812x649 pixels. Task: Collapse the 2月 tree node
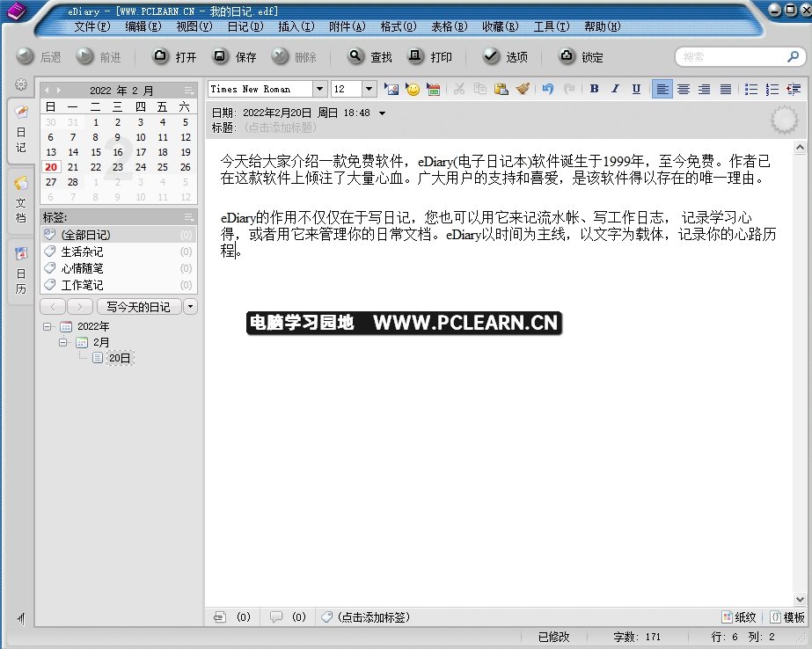pyautogui.click(x=62, y=342)
